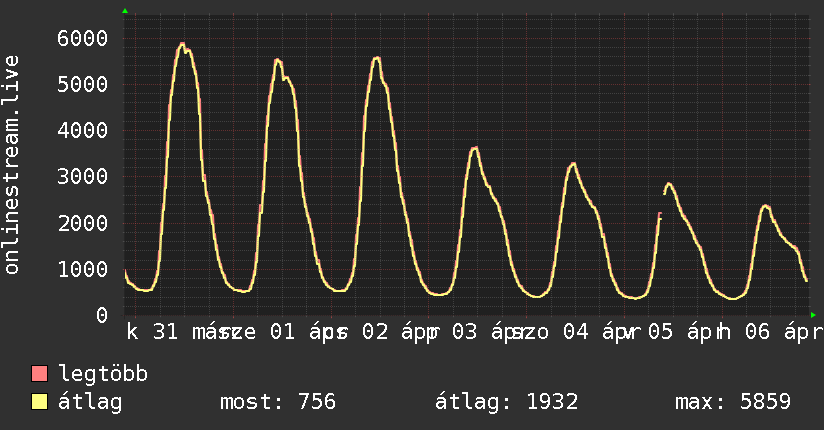
Task: Click the yellow átlag legend swatch
Action: [40, 402]
